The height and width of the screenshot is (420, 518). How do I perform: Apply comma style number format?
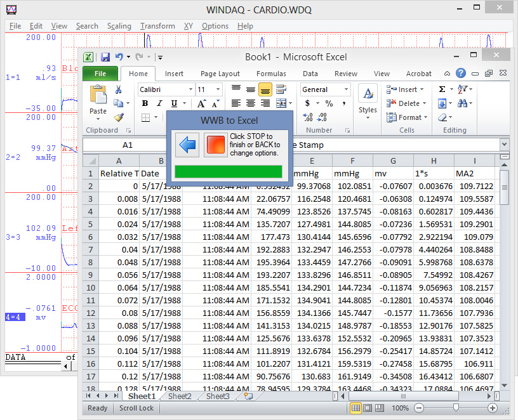click(x=344, y=103)
